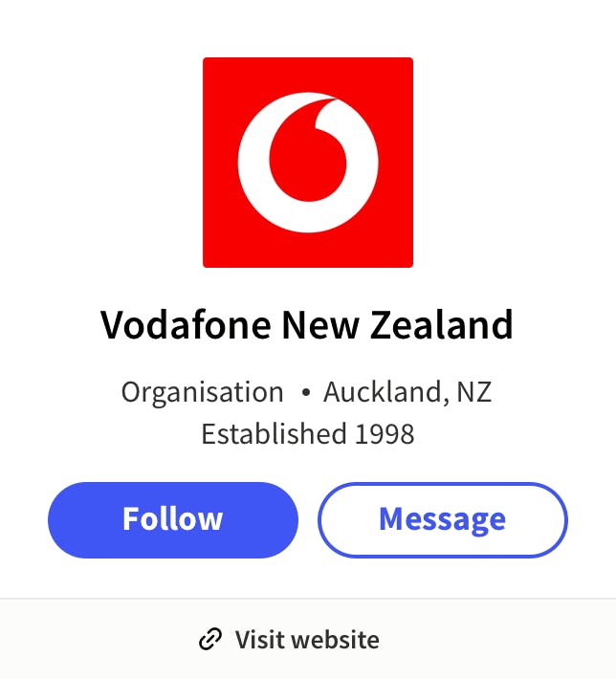Click the grey footer bar containing Visit website
Screen dimensions: 616x679
point(308,639)
